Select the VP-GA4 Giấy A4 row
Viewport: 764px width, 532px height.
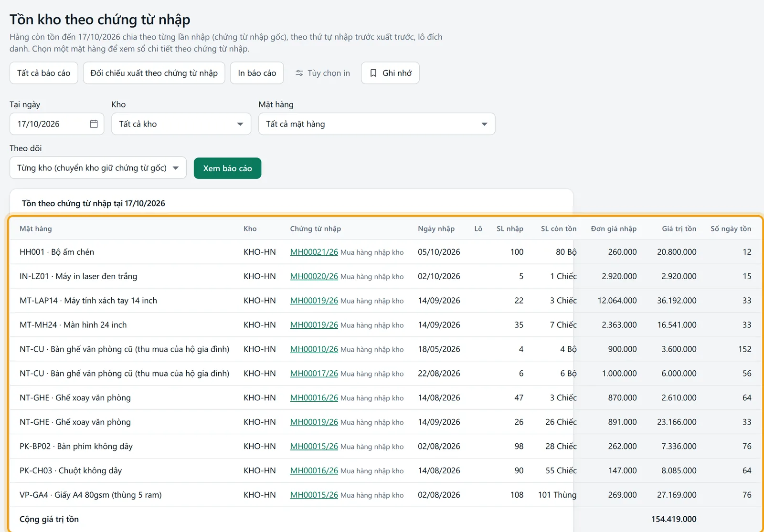385,495
